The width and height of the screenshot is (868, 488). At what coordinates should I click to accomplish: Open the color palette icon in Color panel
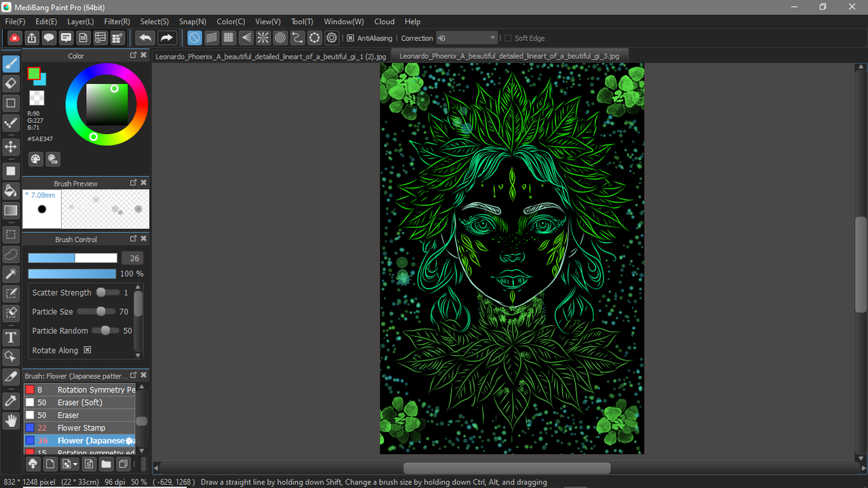36,159
